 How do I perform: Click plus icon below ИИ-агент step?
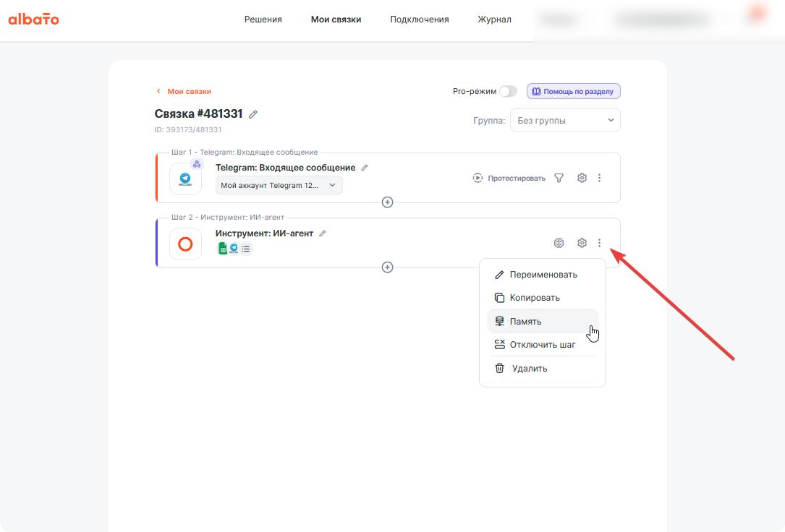tap(387, 267)
